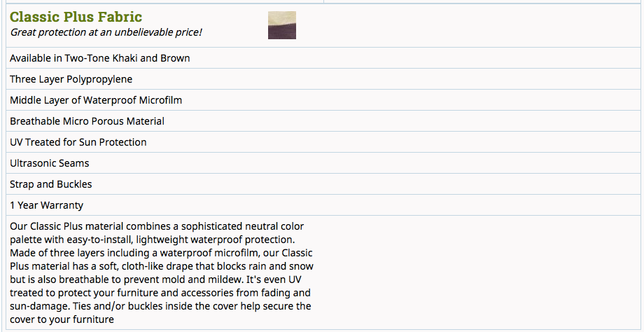Click the Classic Plus Fabric heading
Screen dimensions: 644x332
pos(76,17)
